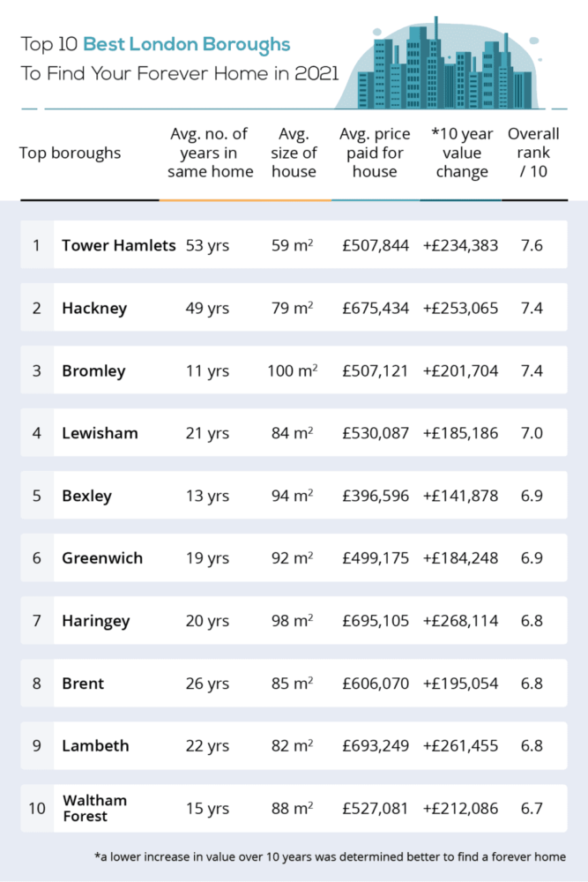Select the Tower Hamlets borough name
The image size is (588, 882).
119,245
